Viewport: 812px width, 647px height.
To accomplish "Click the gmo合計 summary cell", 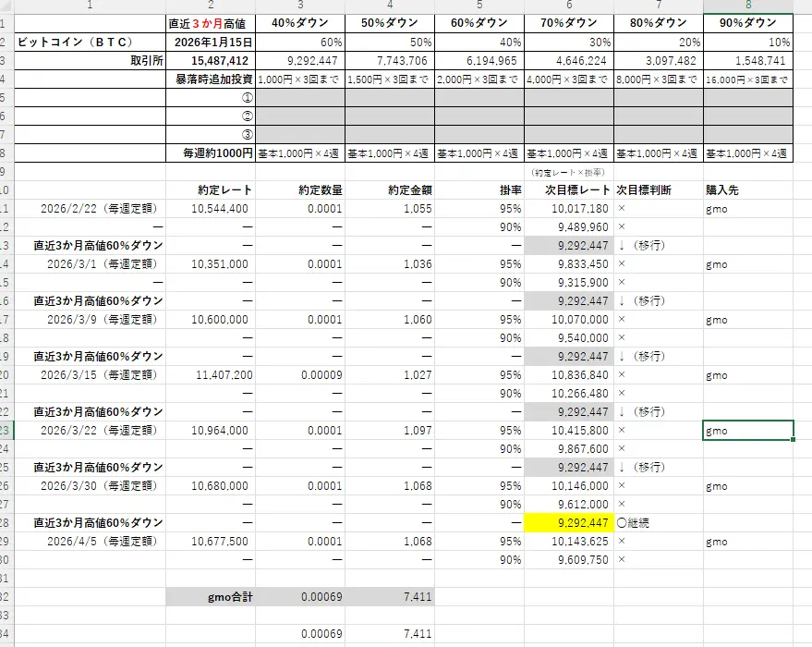I will coord(211,597).
